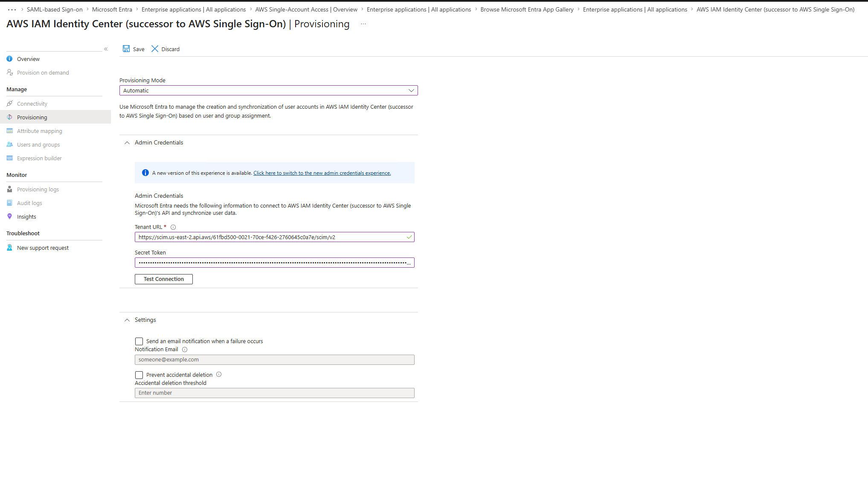868x494 pixels.
Task: Click info icon beside Prevent accidental deletion
Action: (x=219, y=375)
